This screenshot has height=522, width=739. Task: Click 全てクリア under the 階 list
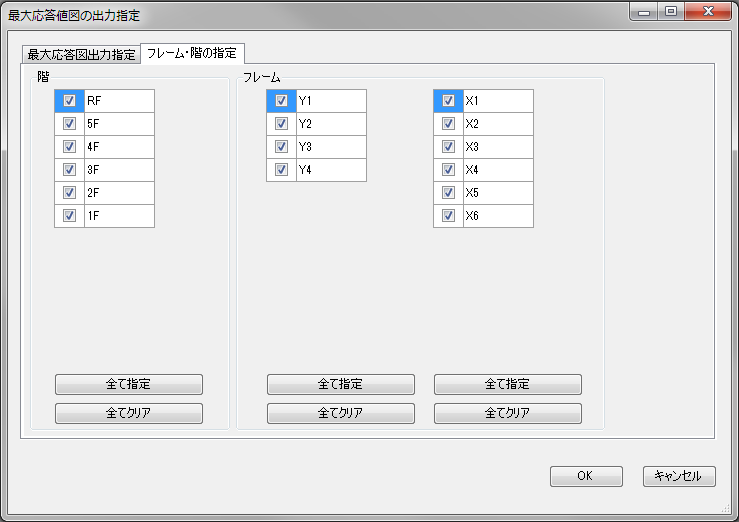[x=129, y=413]
